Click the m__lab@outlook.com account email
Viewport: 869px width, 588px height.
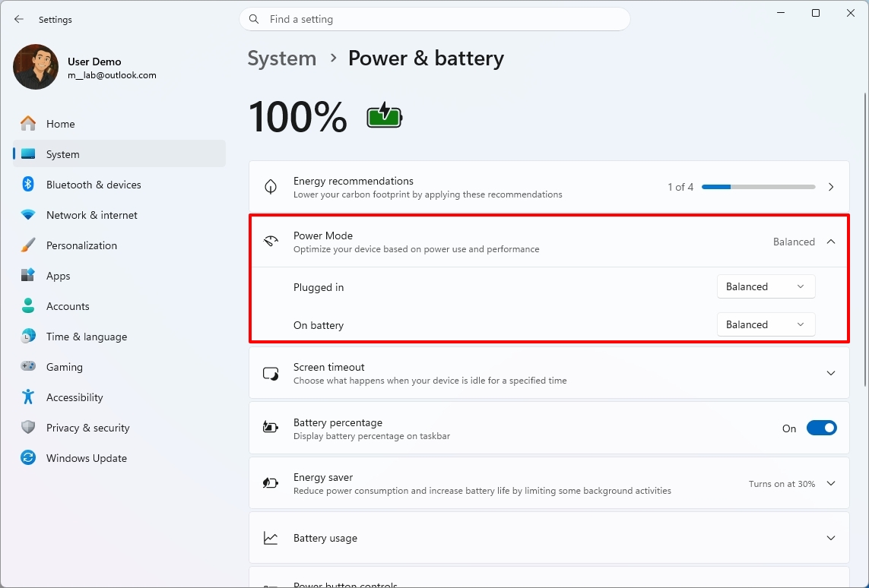(x=112, y=75)
